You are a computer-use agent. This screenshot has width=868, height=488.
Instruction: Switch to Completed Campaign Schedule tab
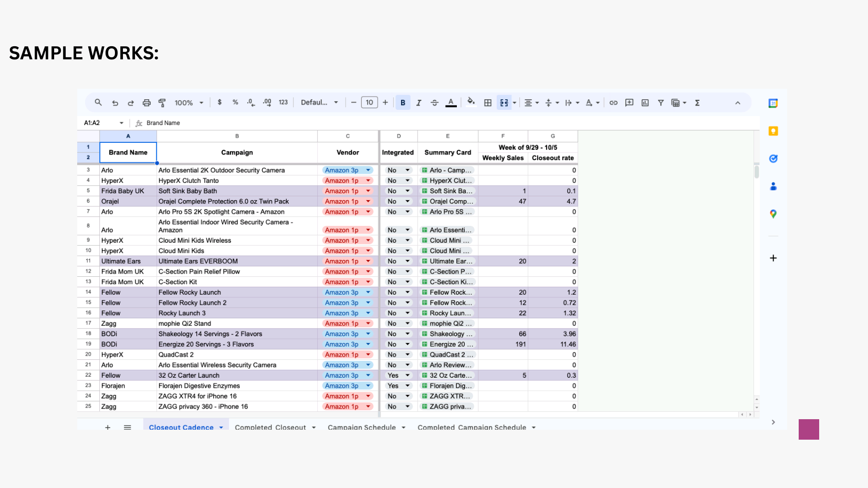472,427
